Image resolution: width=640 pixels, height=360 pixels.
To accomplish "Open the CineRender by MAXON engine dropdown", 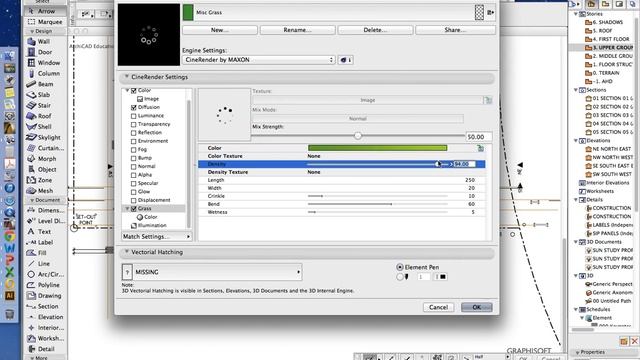I will (259, 60).
